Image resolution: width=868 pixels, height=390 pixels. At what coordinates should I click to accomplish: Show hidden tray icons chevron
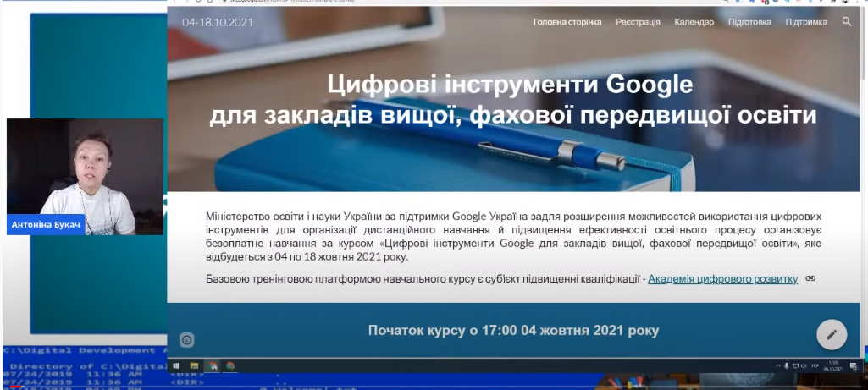pos(777,365)
